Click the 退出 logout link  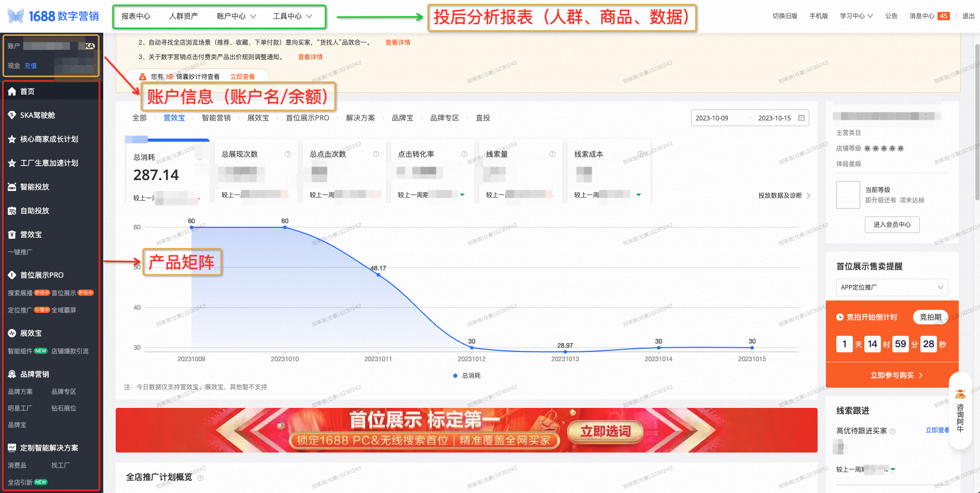[969, 16]
